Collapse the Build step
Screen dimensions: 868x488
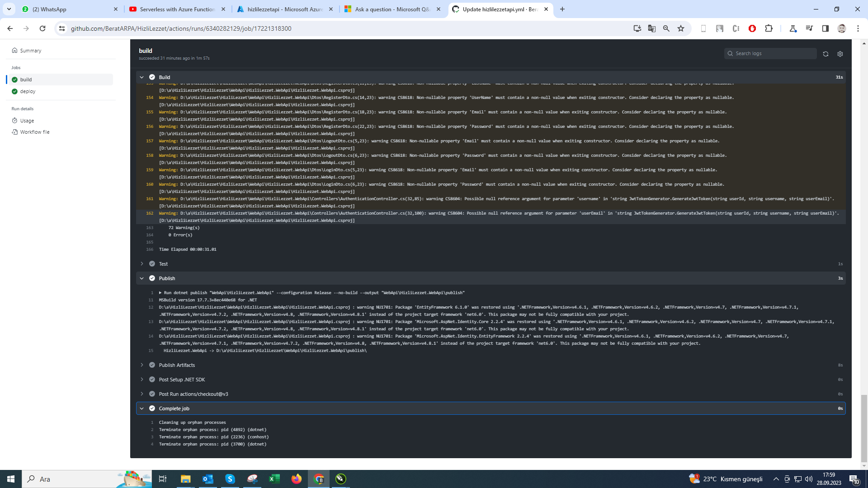tap(142, 77)
